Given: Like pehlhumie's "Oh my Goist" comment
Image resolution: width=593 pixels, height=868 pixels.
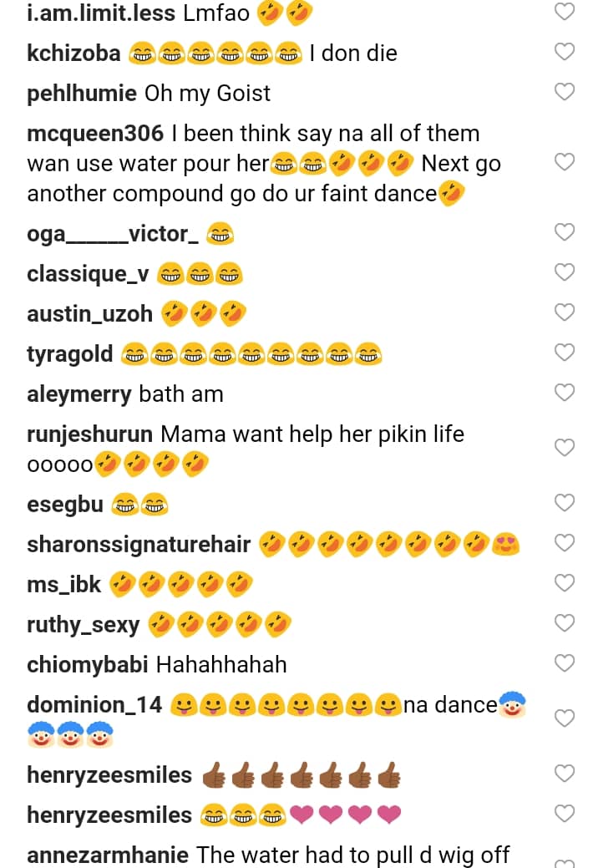Looking at the screenshot, I should tap(565, 91).
